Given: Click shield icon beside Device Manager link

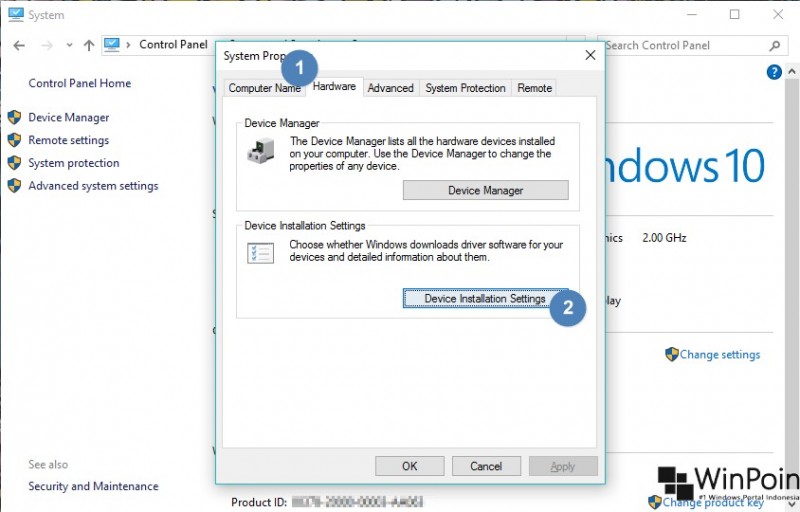Looking at the screenshot, I should 14,117.
